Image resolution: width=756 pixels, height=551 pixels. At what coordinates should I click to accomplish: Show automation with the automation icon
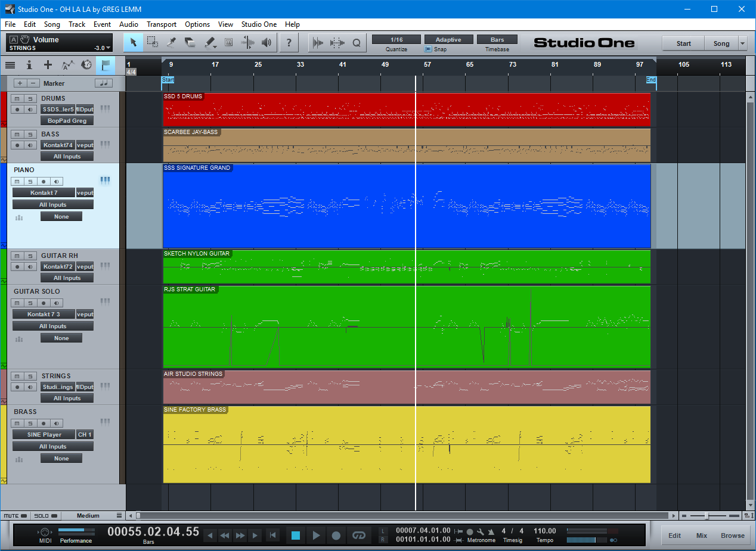pos(68,65)
